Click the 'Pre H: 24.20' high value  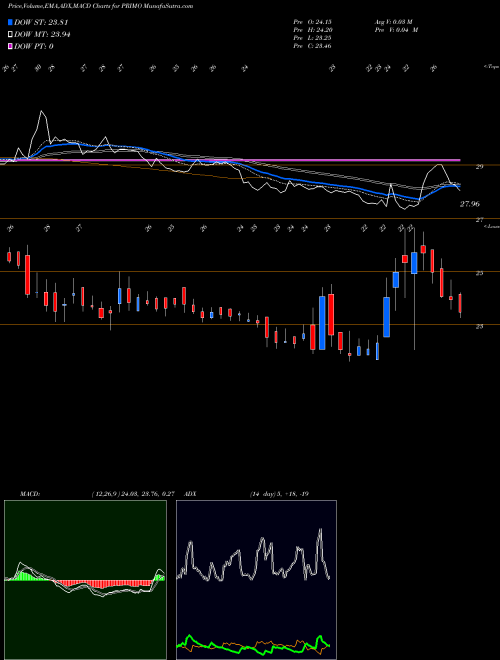coord(312,30)
